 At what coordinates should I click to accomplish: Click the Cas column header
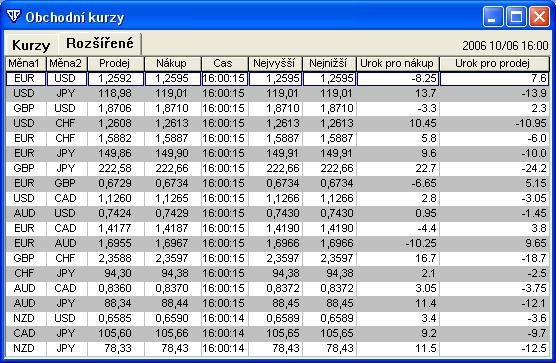coord(225,64)
